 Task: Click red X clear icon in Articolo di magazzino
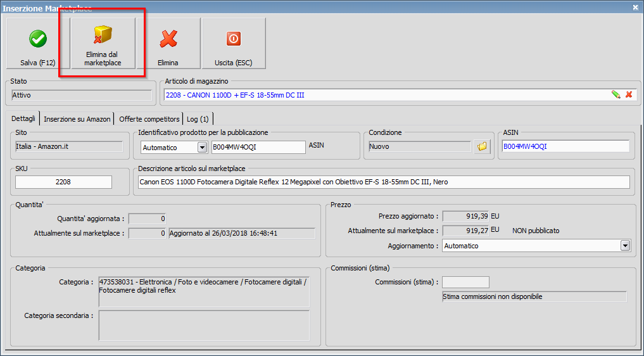point(629,95)
